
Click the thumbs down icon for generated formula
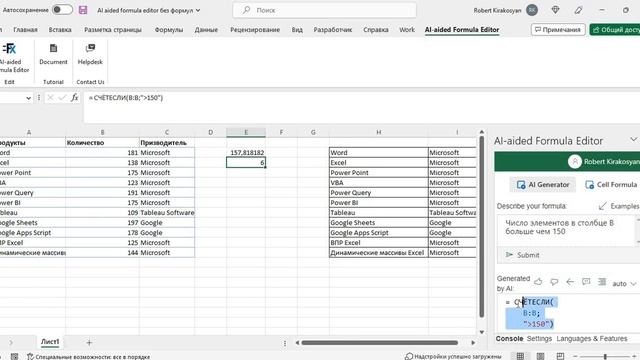coord(554,282)
